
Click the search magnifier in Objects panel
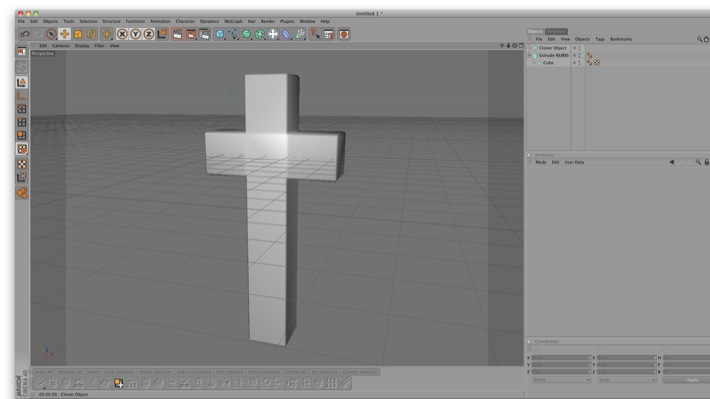699,39
